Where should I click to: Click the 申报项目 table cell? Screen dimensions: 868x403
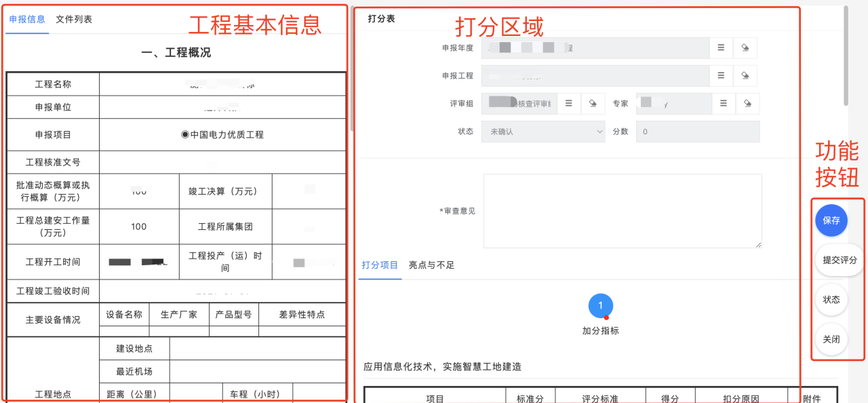[53, 134]
